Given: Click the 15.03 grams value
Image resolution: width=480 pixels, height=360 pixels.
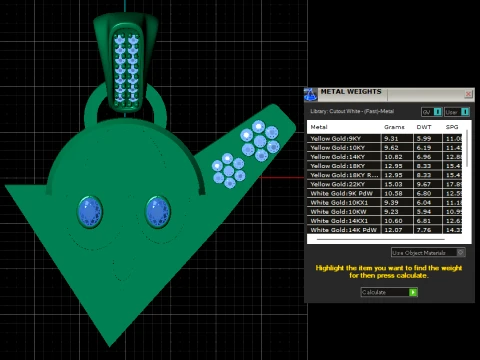Looking at the screenshot, I should coord(393,184).
